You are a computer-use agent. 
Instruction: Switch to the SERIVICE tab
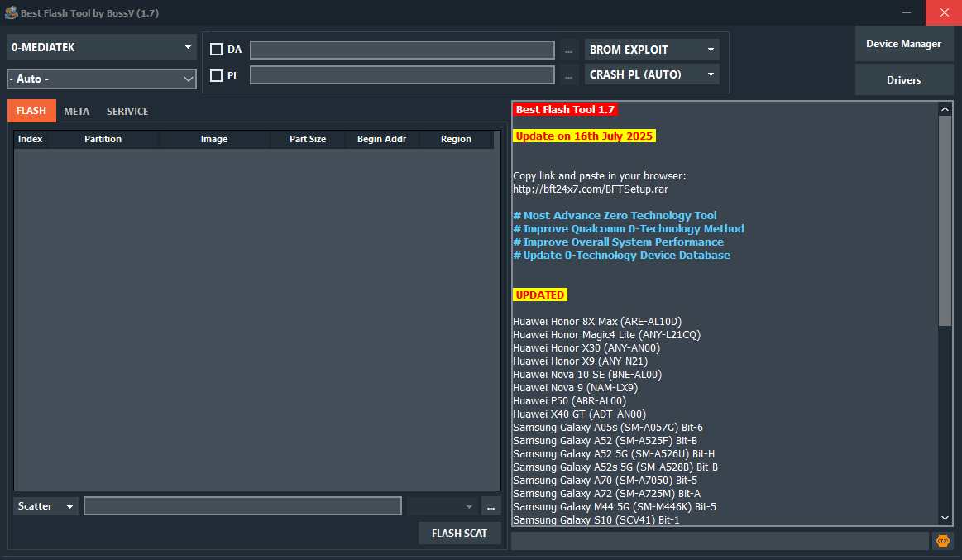point(127,111)
